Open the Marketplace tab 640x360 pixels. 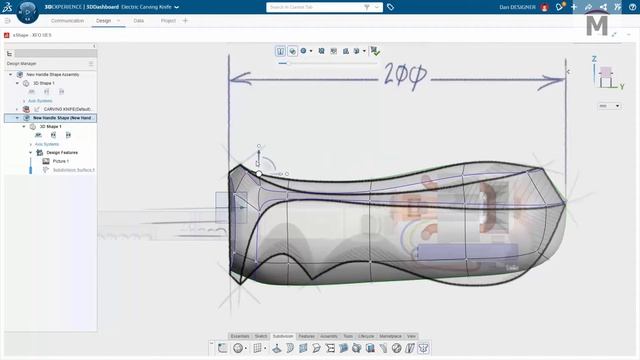pyautogui.click(x=390, y=336)
